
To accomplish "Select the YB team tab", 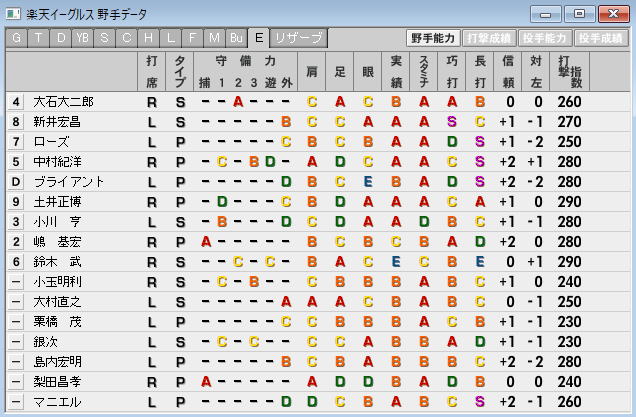I will [x=83, y=37].
